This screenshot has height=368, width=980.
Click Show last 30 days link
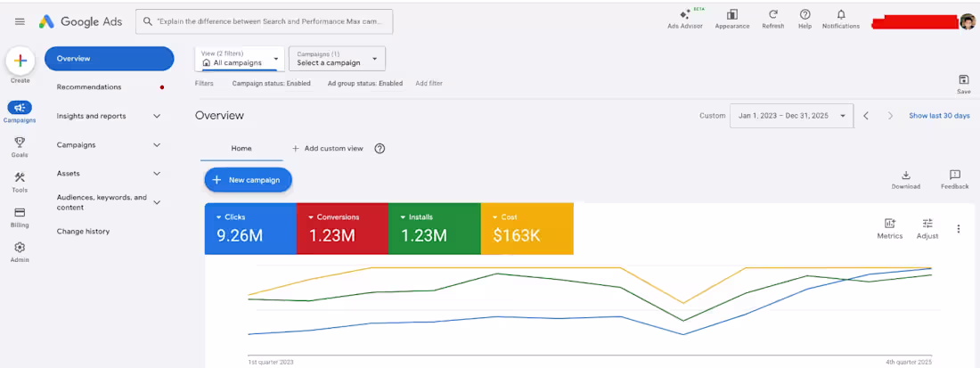939,116
